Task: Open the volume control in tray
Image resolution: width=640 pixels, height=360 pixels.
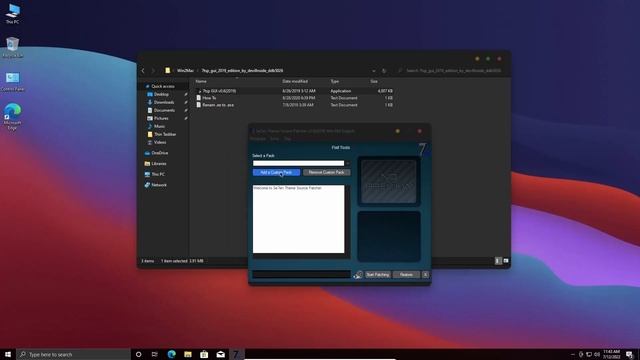Action: (x=597, y=354)
